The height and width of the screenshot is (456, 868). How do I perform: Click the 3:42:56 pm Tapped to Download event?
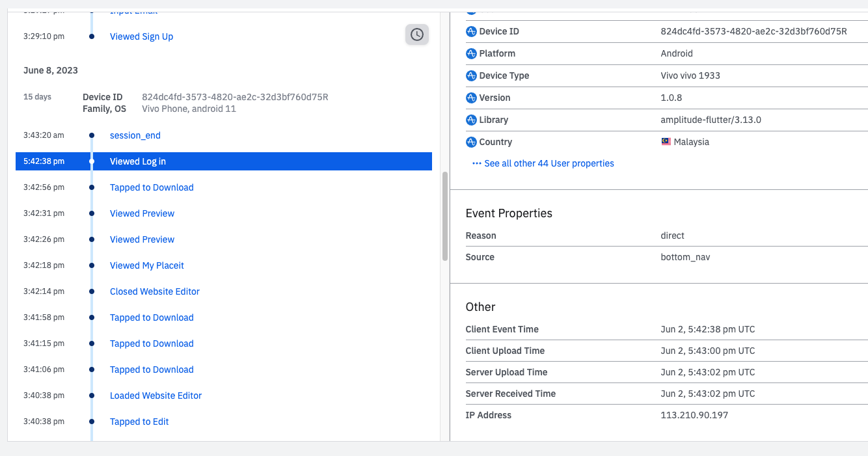(x=152, y=187)
